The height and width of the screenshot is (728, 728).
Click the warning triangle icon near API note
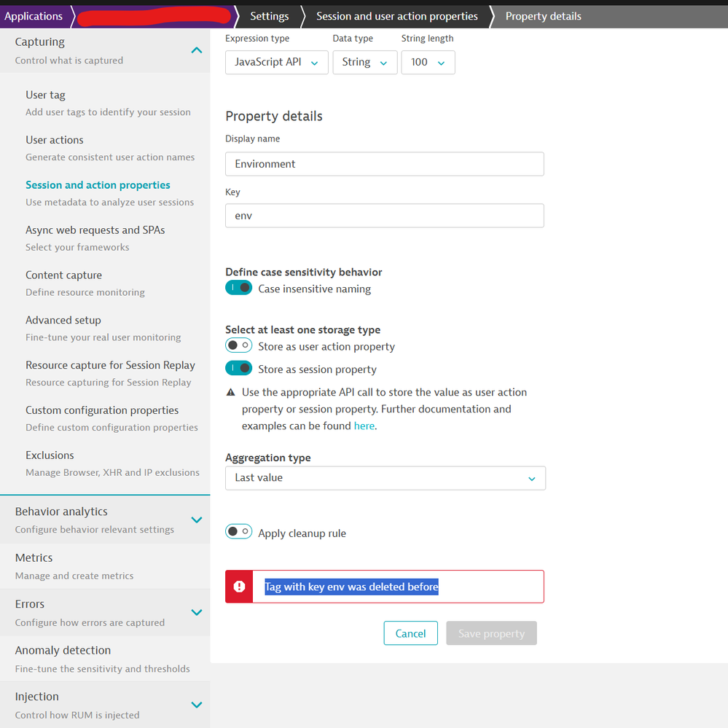(230, 392)
